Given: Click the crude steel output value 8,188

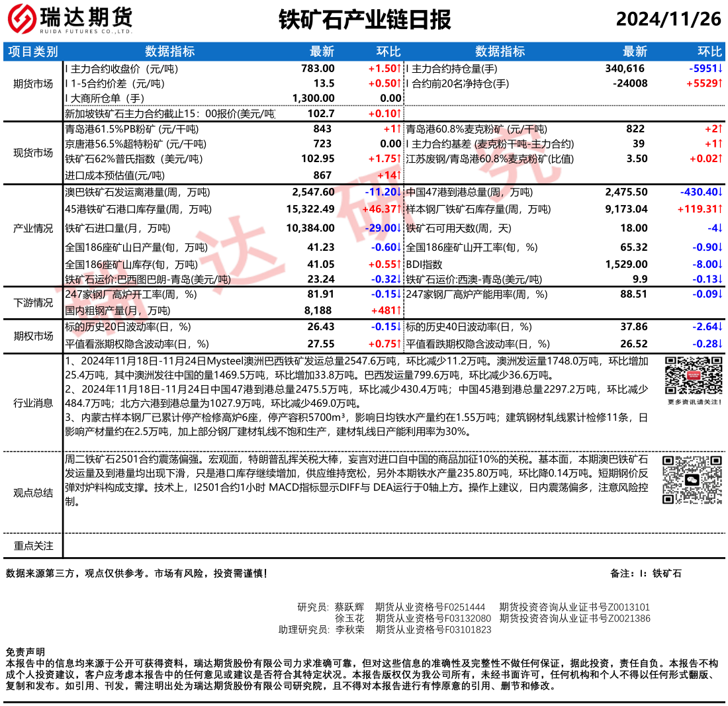Looking at the screenshot, I should pyautogui.click(x=318, y=310).
